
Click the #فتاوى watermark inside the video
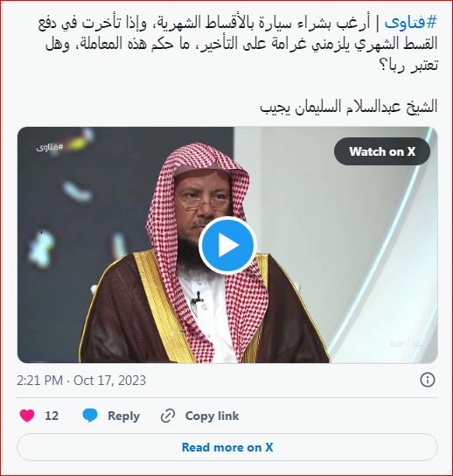50,148
